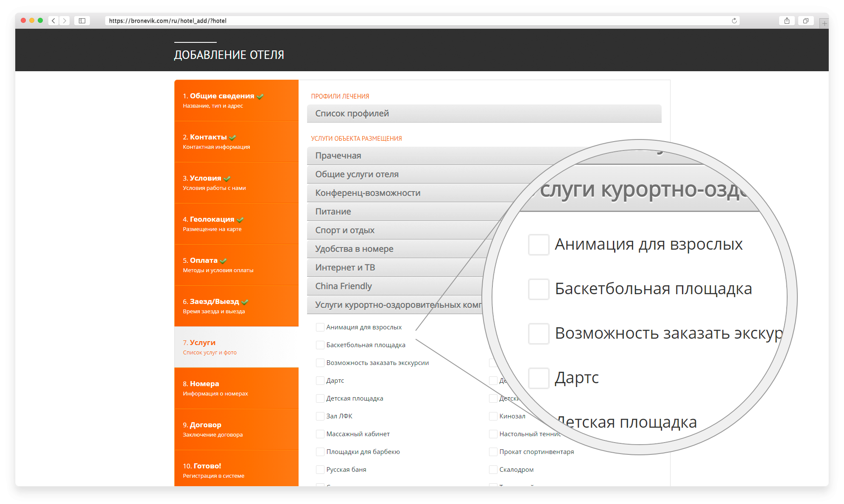Expand the Список профилей section
This screenshot has height=504, width=844.
click(x=484, y=113)
